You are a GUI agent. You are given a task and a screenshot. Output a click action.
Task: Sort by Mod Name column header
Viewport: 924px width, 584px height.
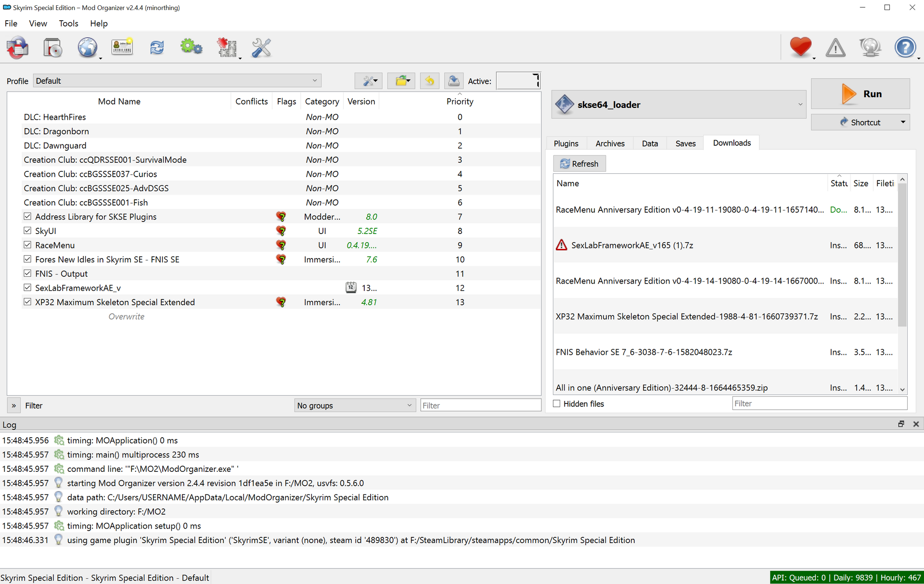(119, 101)
